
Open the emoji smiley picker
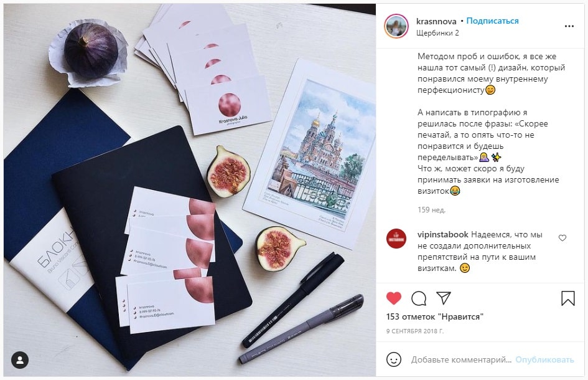click(394, 359)
